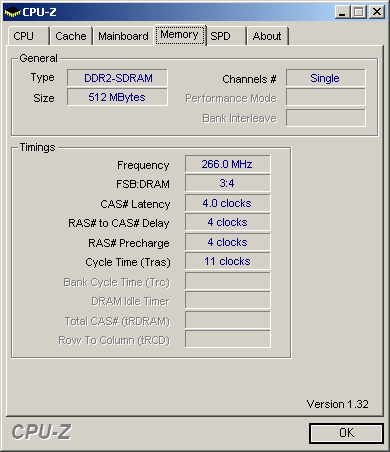
Task: Click the RAS# Precharge label
Action: click(129, 243)
